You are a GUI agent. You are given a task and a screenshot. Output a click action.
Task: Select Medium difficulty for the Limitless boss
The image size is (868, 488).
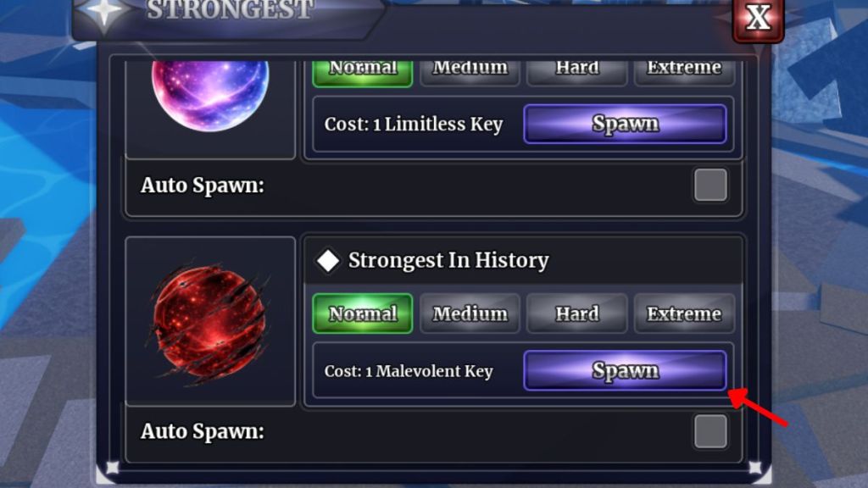click(x=470, y=68)
